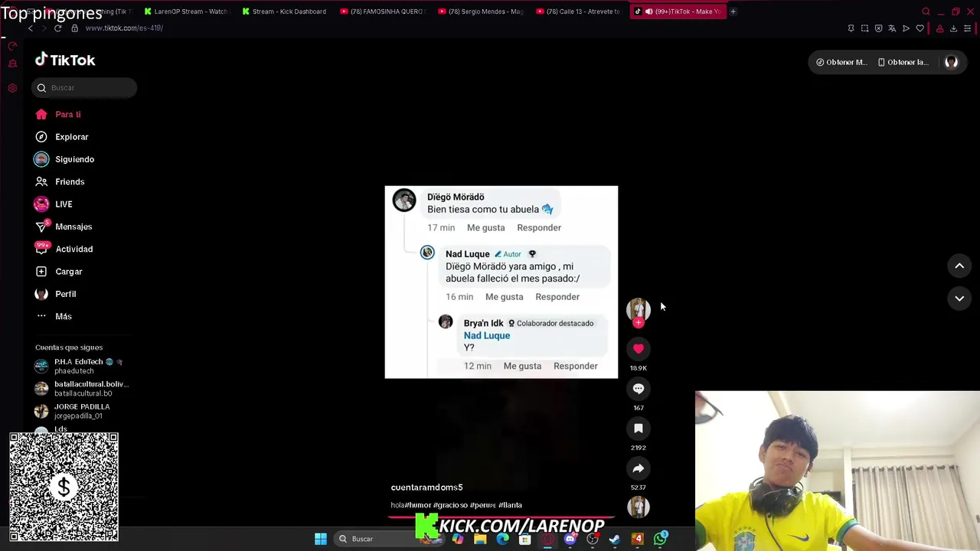This screenshot has width=980, height=551.
Task: Click the Buscar search field in TikTok sidebar
Action: tap(84, 88)
